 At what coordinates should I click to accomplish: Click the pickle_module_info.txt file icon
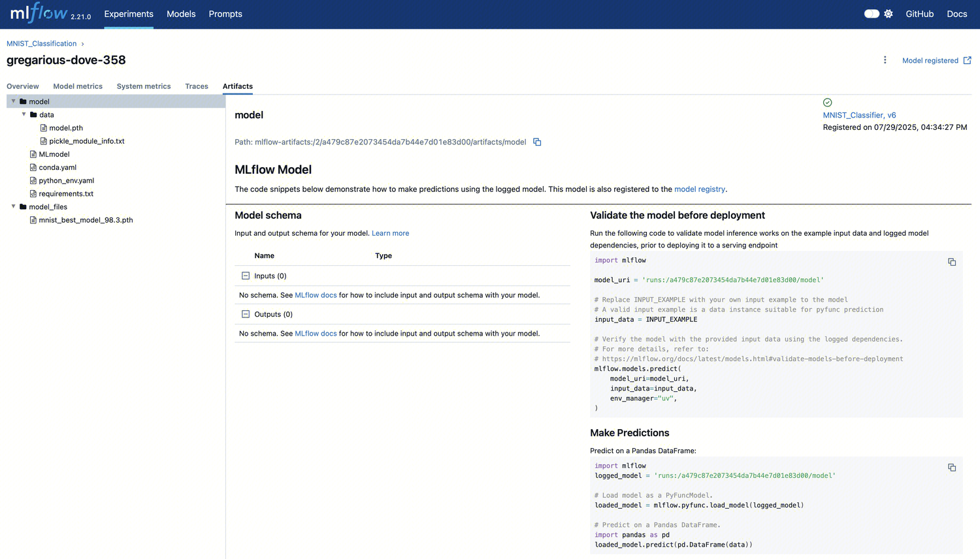44,141
